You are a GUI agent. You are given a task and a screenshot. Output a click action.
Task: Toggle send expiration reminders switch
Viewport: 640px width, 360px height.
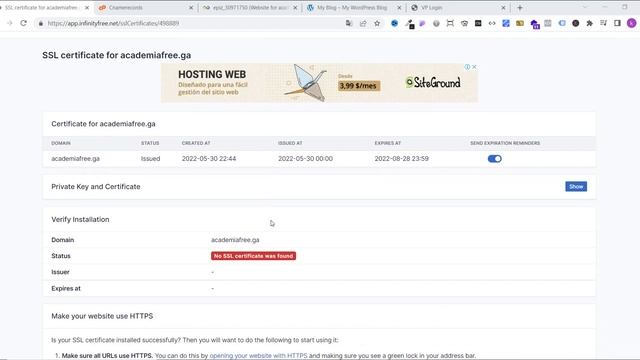tap(495, 159)
